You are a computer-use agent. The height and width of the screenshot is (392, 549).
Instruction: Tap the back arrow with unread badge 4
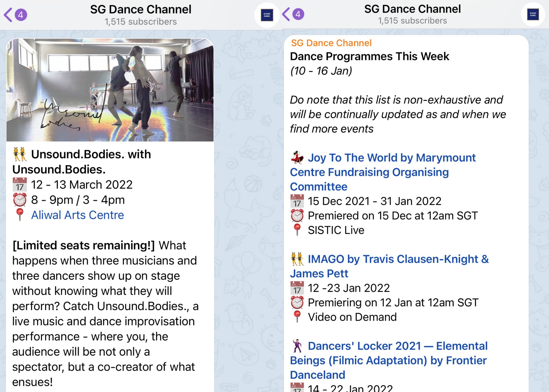[15, 15]
